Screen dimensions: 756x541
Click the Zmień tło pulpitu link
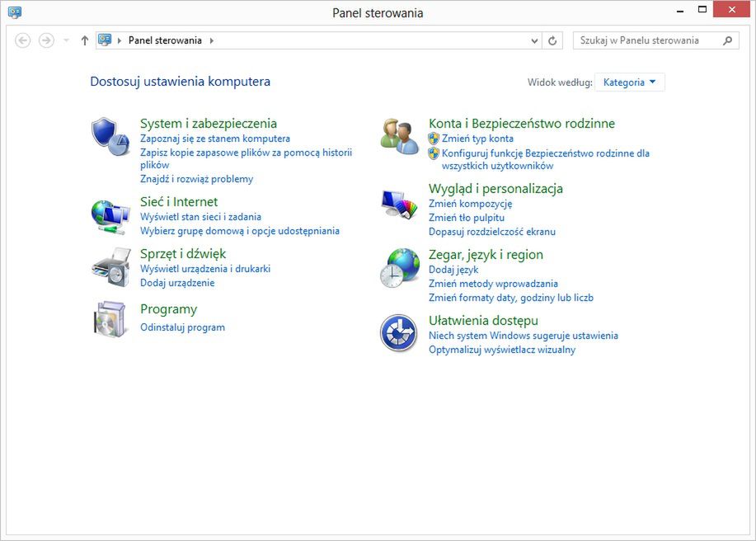(x=467, y=218)
